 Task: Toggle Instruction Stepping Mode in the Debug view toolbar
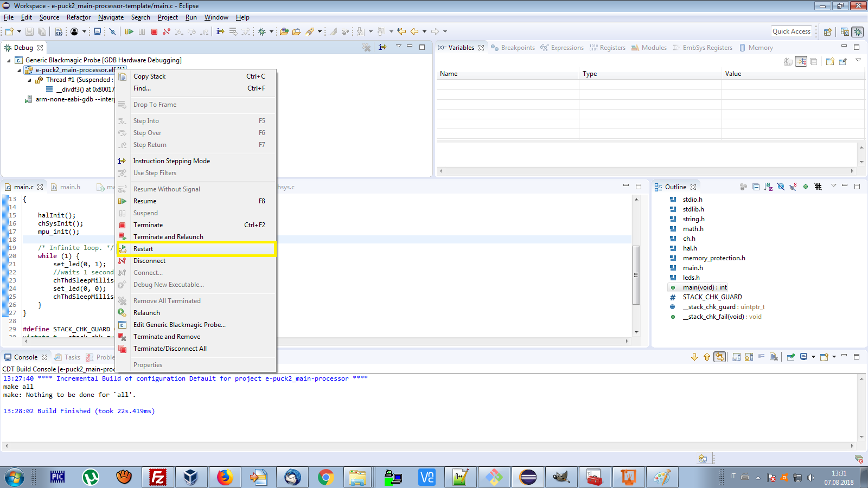coord(382,47)
